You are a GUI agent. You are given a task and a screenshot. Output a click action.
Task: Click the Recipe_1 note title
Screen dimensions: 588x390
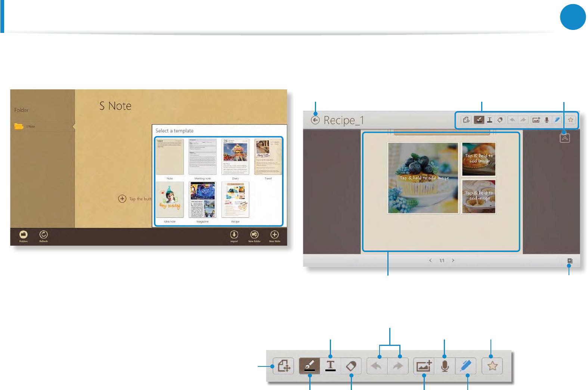click(344, 120)
